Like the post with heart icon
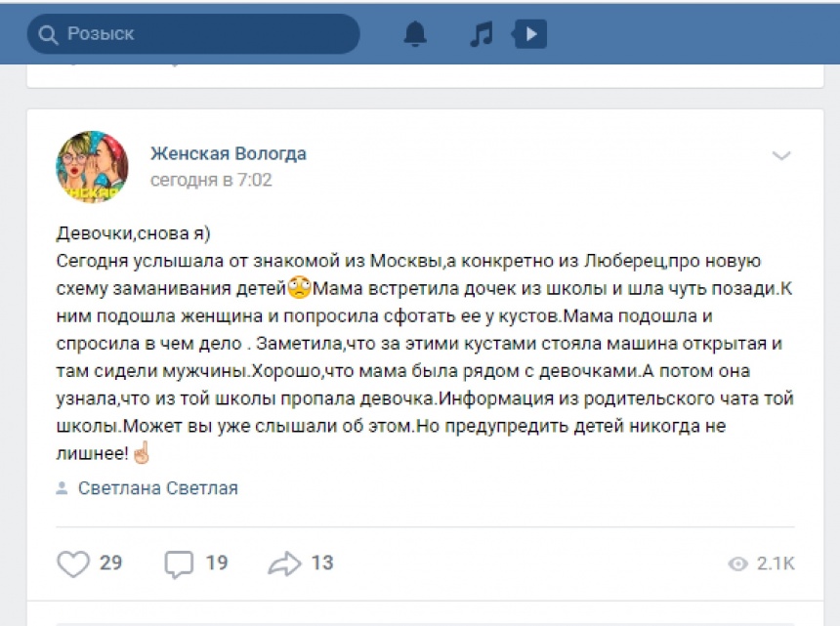Image resolution: width=840 pixels, height=626 pixels. coord(73,563)
